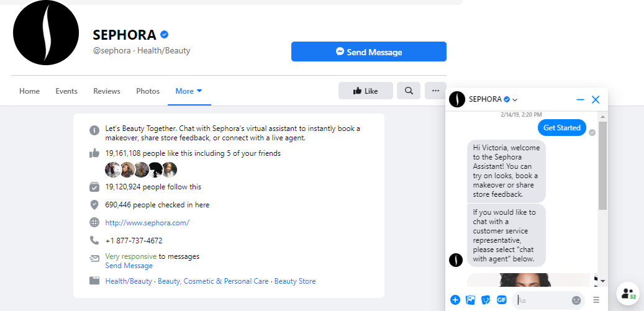Like the Sephora page
The height and width of the screenshot is (311, 644).
[366, 91]
